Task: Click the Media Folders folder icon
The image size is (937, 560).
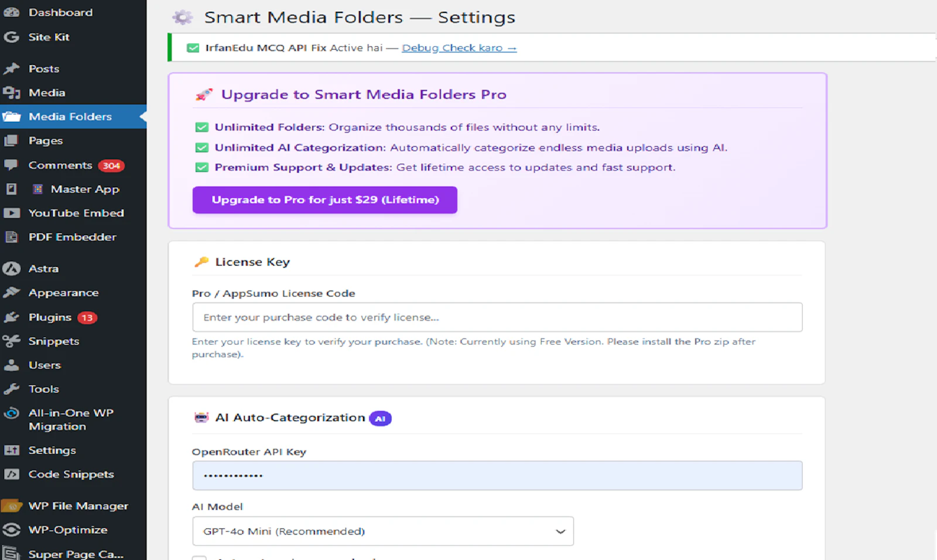Action: [x=11, y=116]
